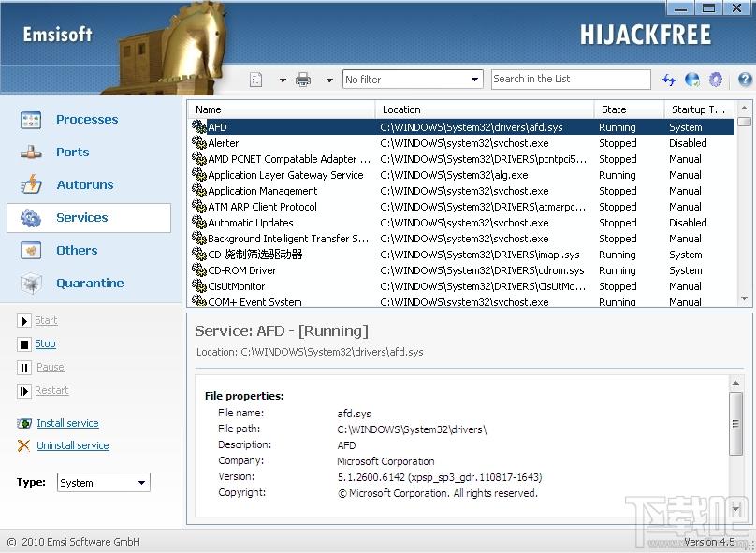Viewport: 756px width, 553px height.
Task: Select the Application Management row
Action: pyautogui.click(x=461, y=191)
